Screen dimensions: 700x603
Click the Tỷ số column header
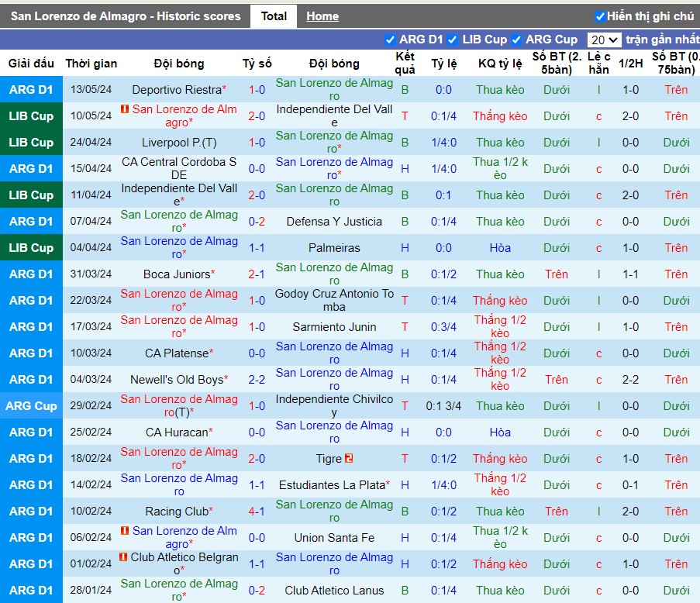tap(257, 64)
